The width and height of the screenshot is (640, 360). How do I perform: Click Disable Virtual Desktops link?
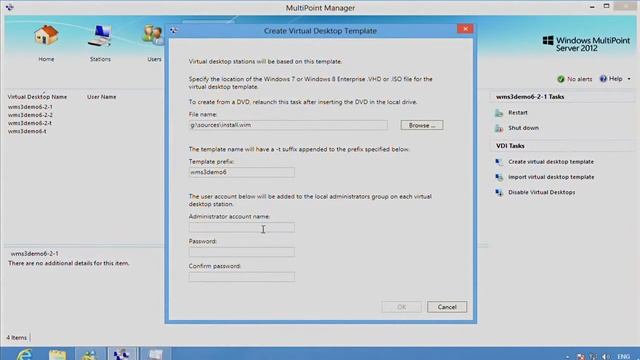[x=542, y=192]
